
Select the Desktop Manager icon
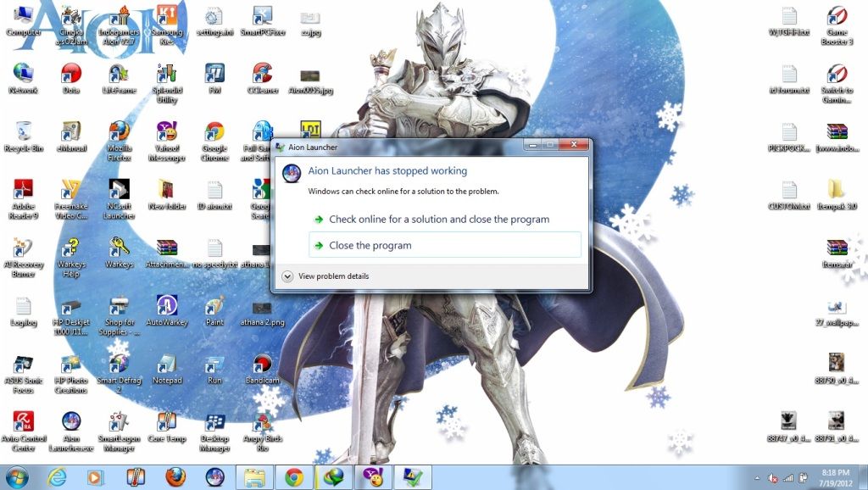click(214, 431)
